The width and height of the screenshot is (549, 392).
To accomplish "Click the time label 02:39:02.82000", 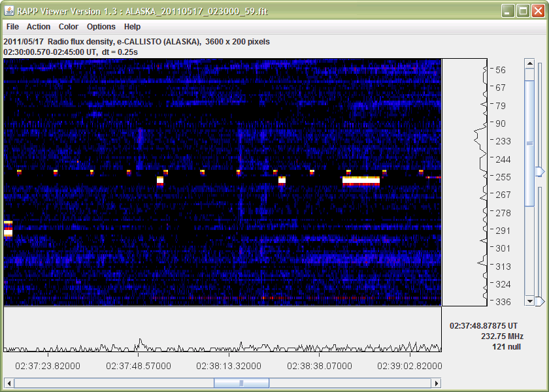I will [410, 366].
